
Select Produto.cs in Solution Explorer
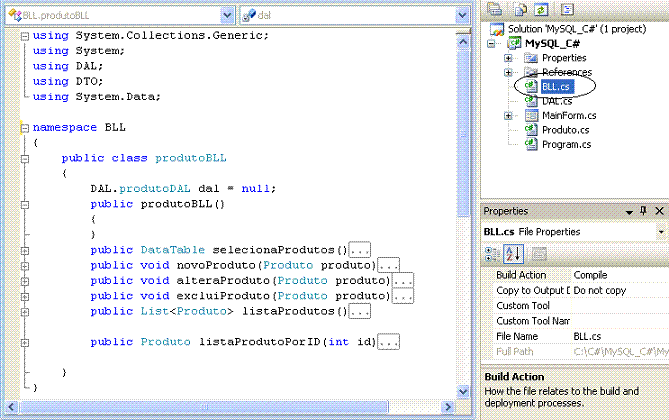pyautogui.click(x=565, y=130)
